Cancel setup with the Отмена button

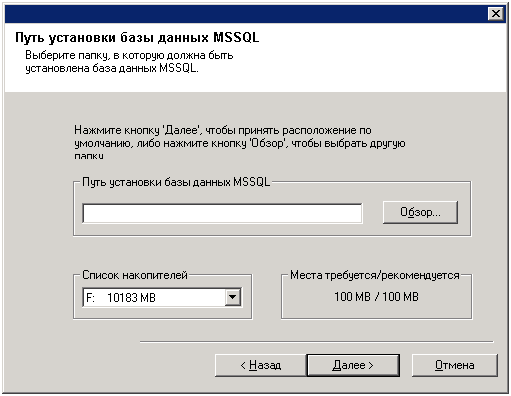point(455,365)
